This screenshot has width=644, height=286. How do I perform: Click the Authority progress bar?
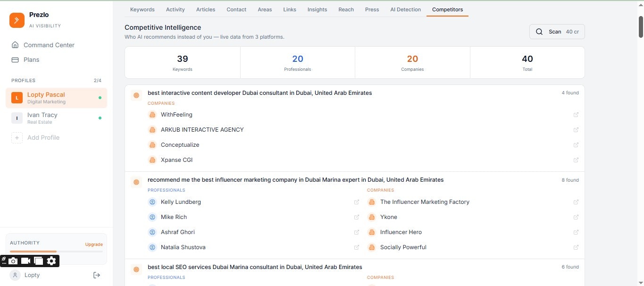tap(56, 252)
